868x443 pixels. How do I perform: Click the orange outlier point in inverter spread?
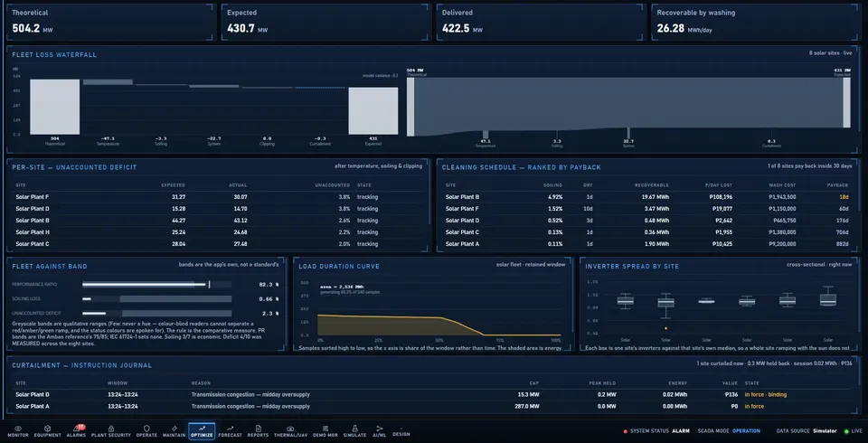(665, 328)
